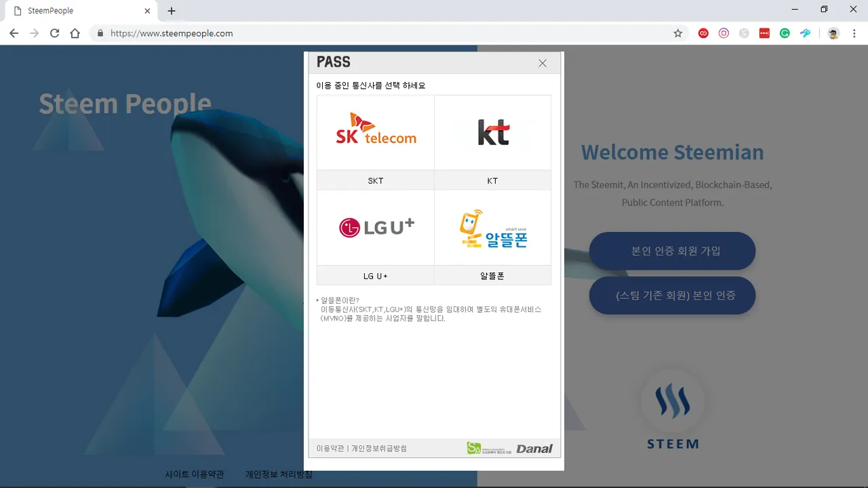Screen dimensions: 868x488
Task: Click the PASS logo title
Action: coord(334,62)
